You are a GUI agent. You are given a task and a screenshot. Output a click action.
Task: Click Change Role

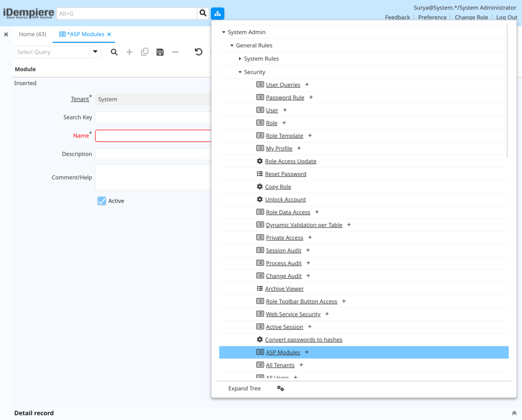tap(472, 17)
